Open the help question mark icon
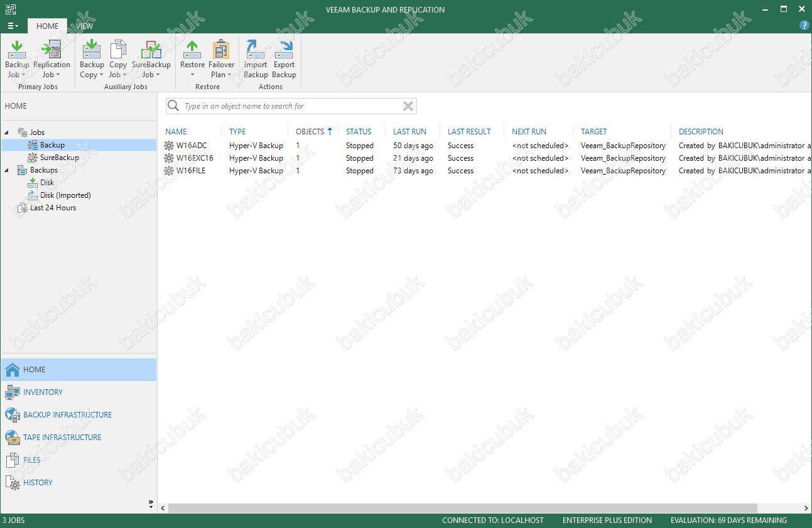 click(804, 25)
